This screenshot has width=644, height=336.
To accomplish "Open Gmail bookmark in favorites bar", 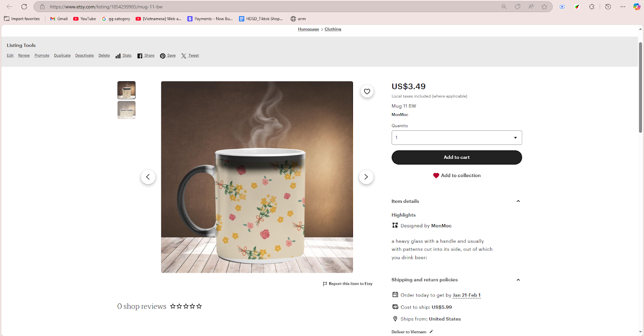I will coord(59,19).
